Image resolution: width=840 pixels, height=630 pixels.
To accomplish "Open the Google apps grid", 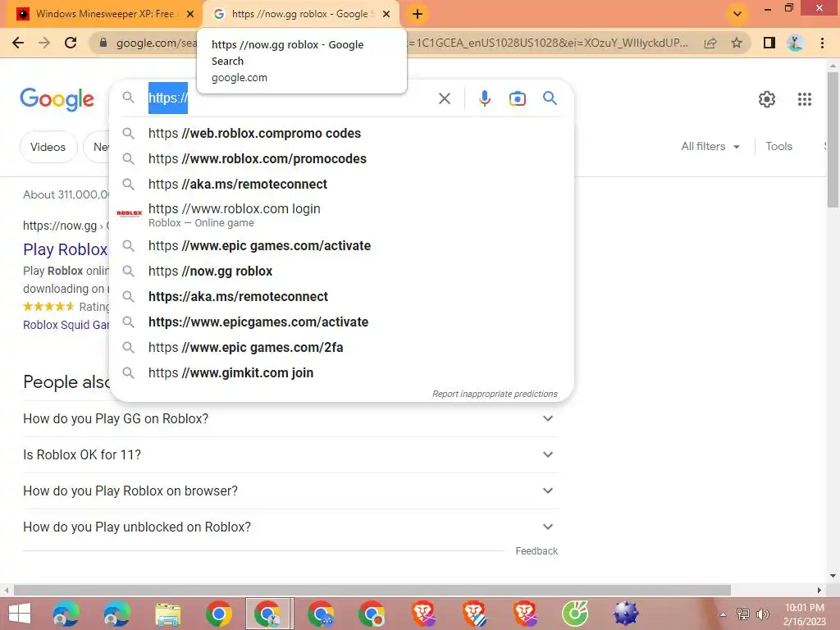I will (804, 99).
